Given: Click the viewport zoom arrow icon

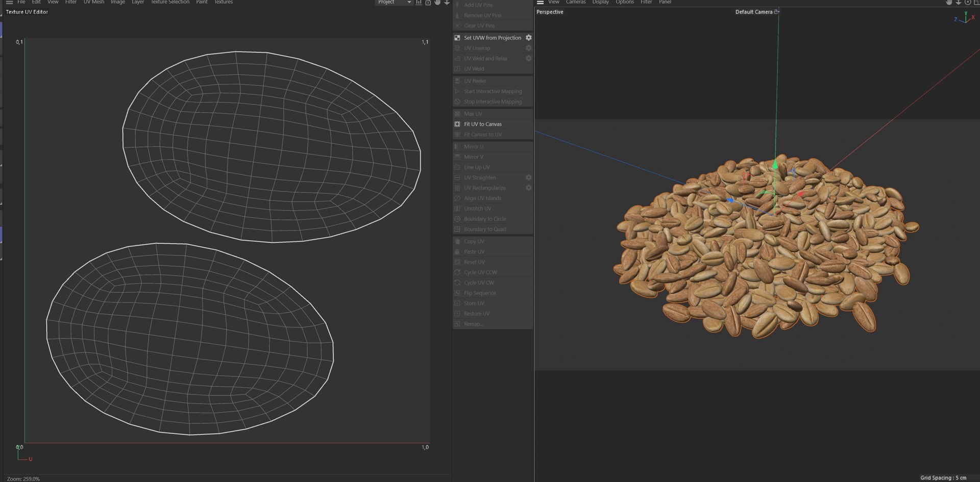Looking at the screenshot, I should [x=959, y=3].
